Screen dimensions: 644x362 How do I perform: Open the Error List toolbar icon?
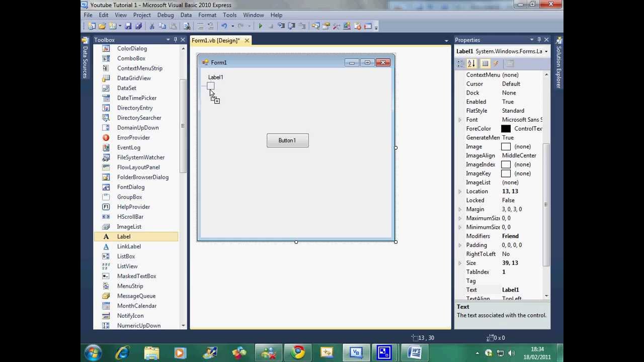pyautogui.click(x=357, y=26)
